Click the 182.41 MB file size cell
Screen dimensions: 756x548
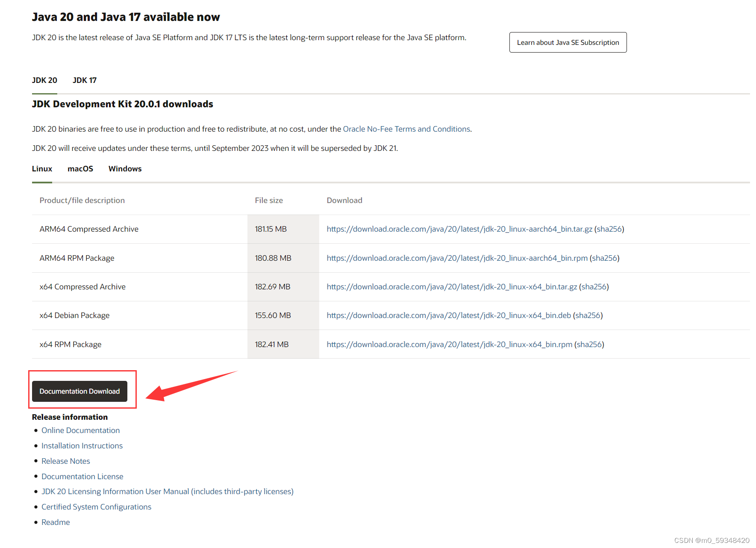[283, 345]
